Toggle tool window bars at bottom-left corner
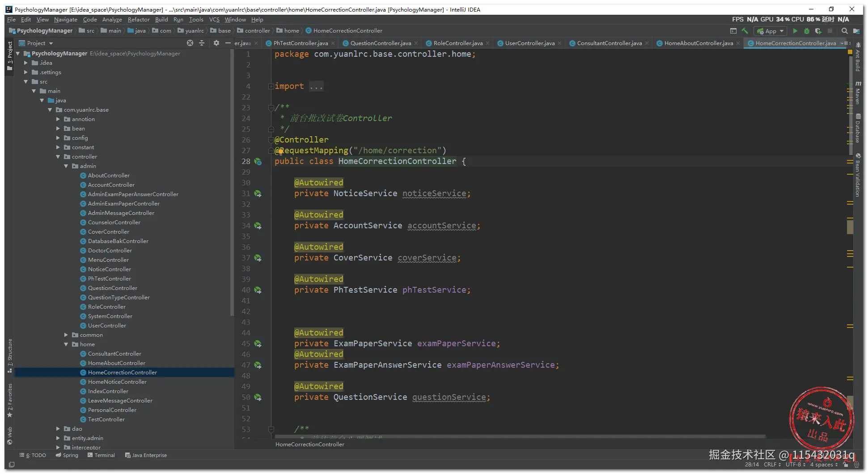868x474 pixels. [x=12, y=465]
